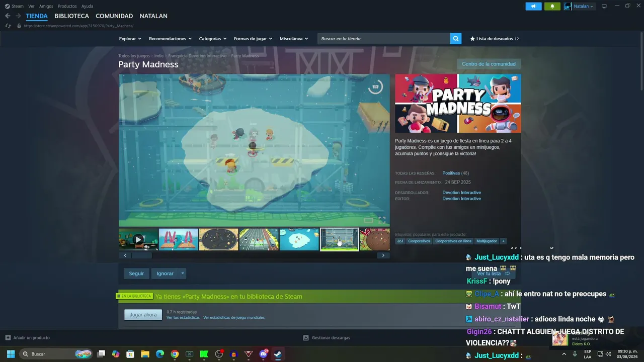Open Microsoft Store from taskbar

tap(130, 354)
